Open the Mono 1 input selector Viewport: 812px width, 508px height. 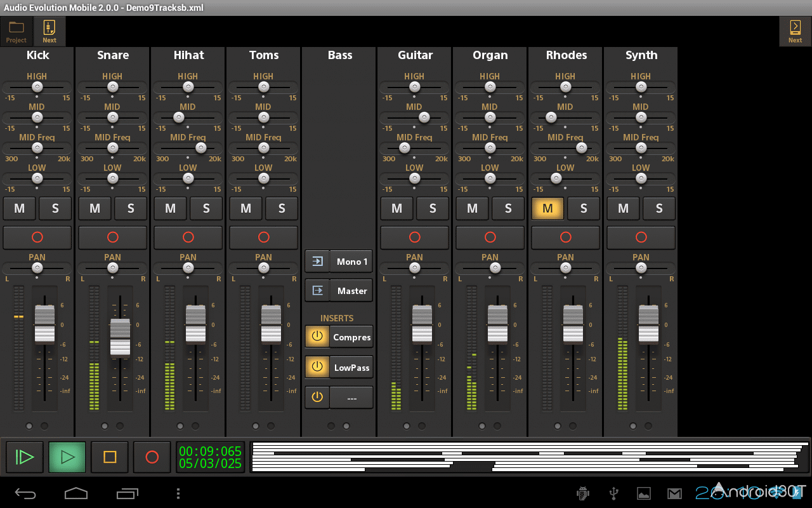(x=351, y=261)
